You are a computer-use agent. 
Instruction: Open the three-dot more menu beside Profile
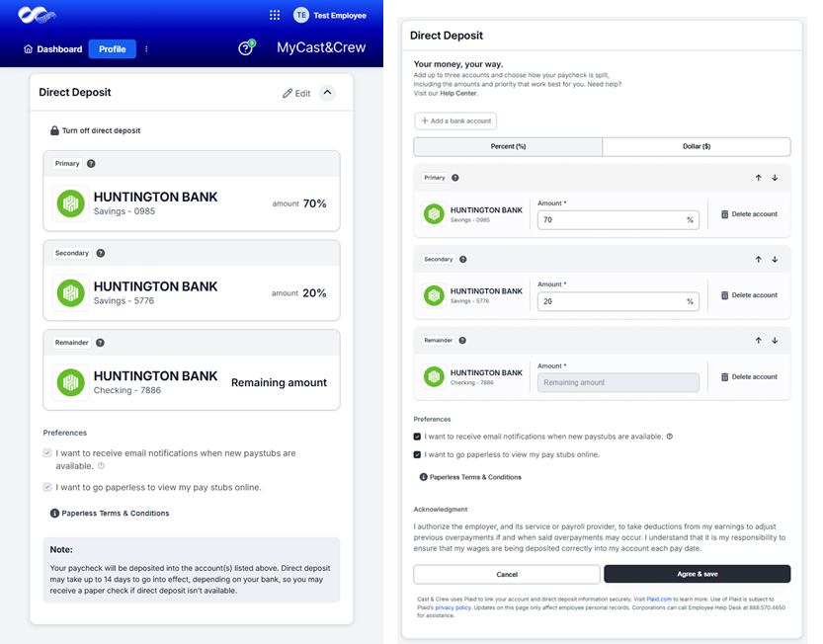click(x=146, y=48)
